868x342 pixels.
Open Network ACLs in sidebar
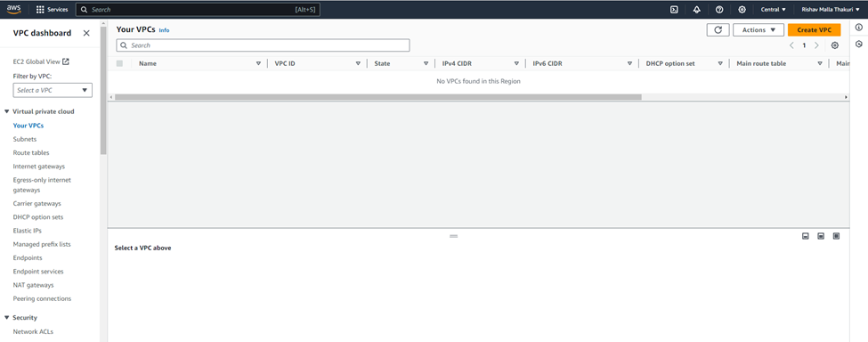33,331
